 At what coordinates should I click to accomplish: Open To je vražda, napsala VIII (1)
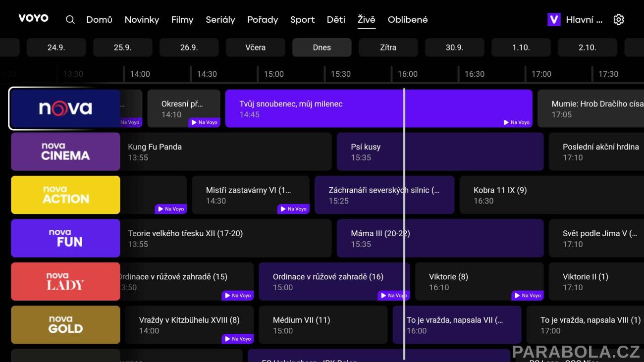pyautogui.click(x=585, y=325)
